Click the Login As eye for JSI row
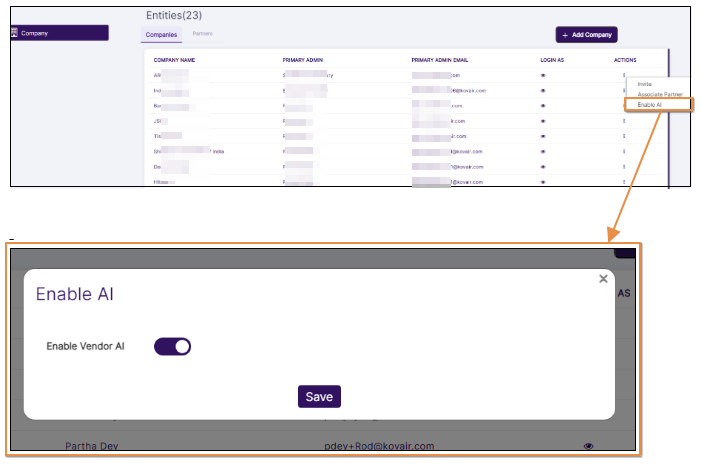 (x=543, y=121)
